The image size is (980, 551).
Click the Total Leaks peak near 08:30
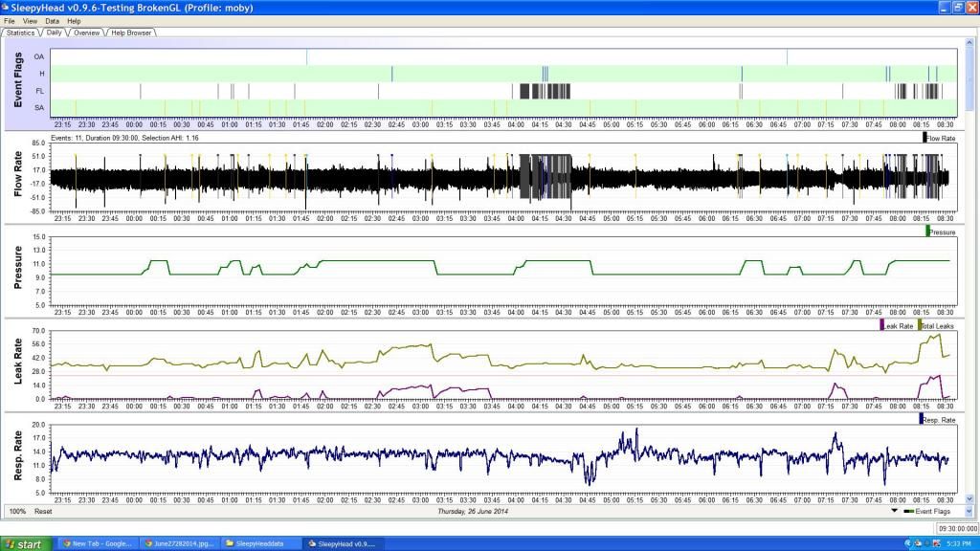tap(938, 336)
